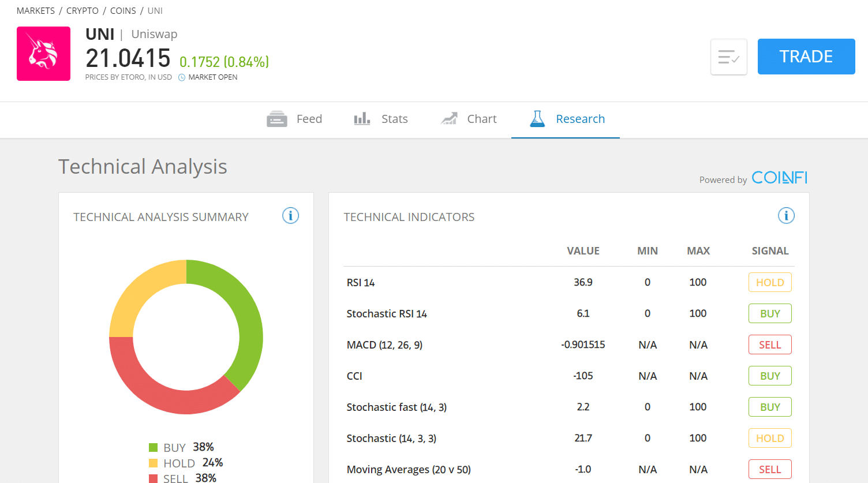This screenshot has width=868, height=483.
Task: Click the BUY signal for Stochastic RSI 14
Action: pos(770,313)
